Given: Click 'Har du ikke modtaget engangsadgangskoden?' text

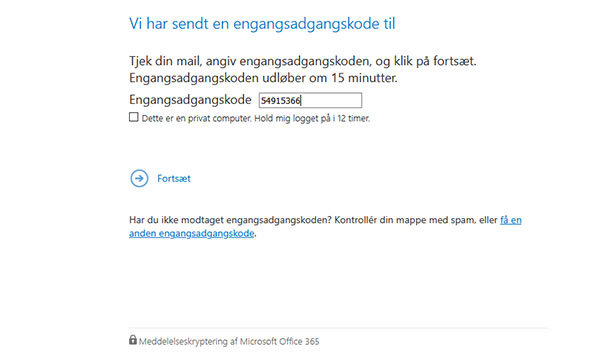Looking at the screenshot, I should [230, 220].
